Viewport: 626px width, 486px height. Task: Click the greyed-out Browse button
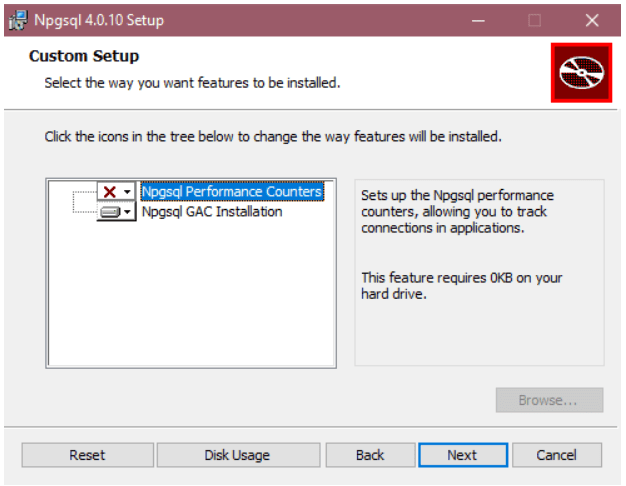(548, 400)
